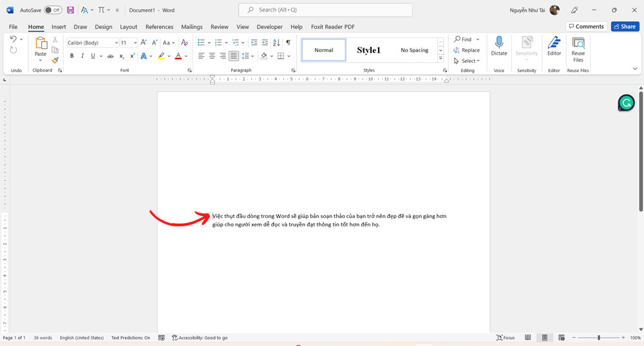644x346 pixels.
Task: Click the Grammarly floating icon
Action: tap(626, 103)
